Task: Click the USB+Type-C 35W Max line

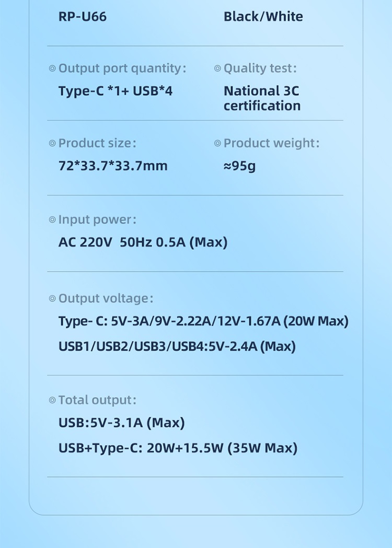Action: coord(178,448)
